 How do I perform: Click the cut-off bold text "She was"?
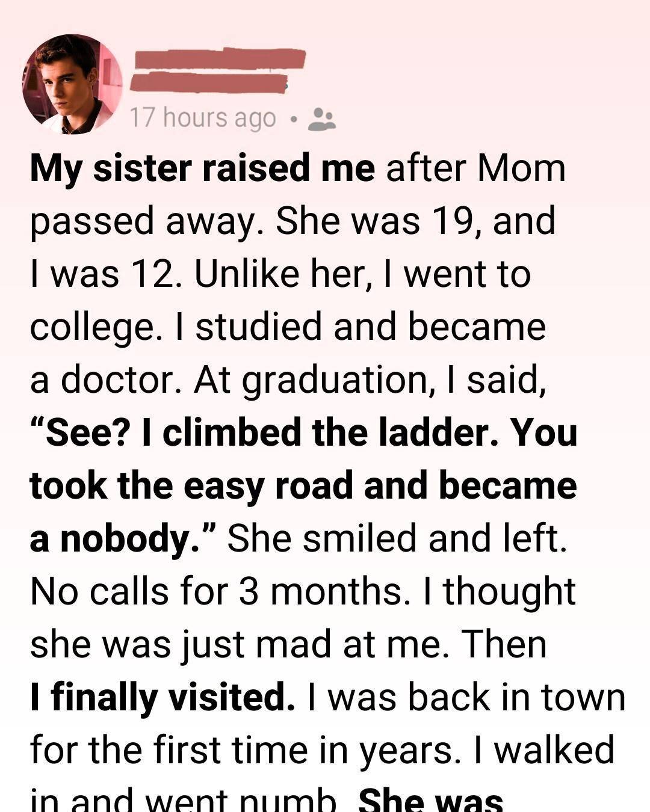(430, 801)
